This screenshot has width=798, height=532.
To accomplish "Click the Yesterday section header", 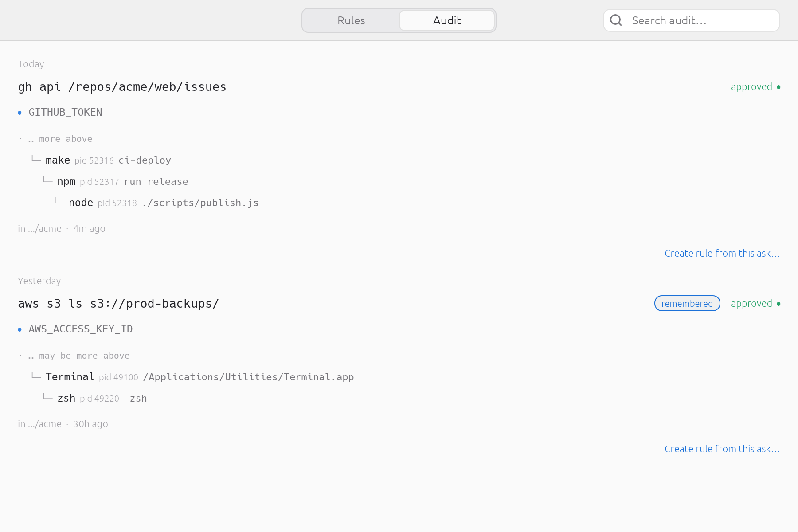I will coord(39,281).
